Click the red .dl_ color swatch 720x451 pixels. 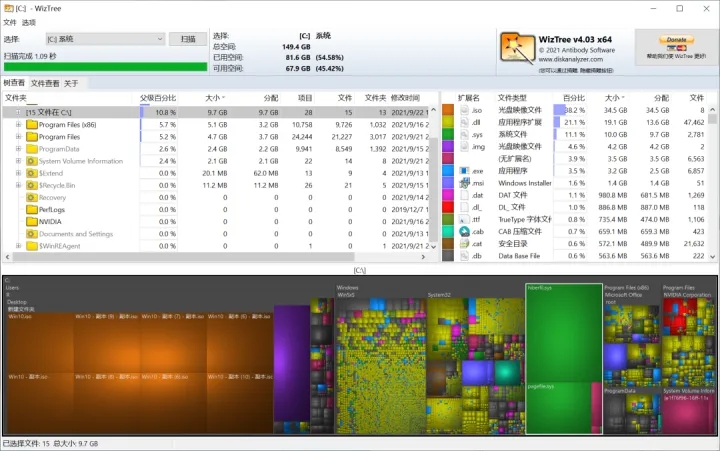(x=448, y=207)
